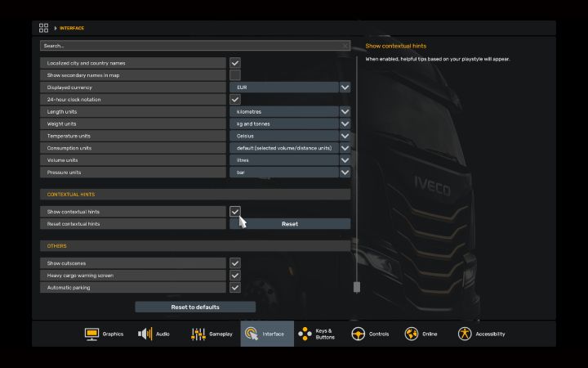
Task: Open Gameplay settings sliders icon
Action: pos(198,334)
